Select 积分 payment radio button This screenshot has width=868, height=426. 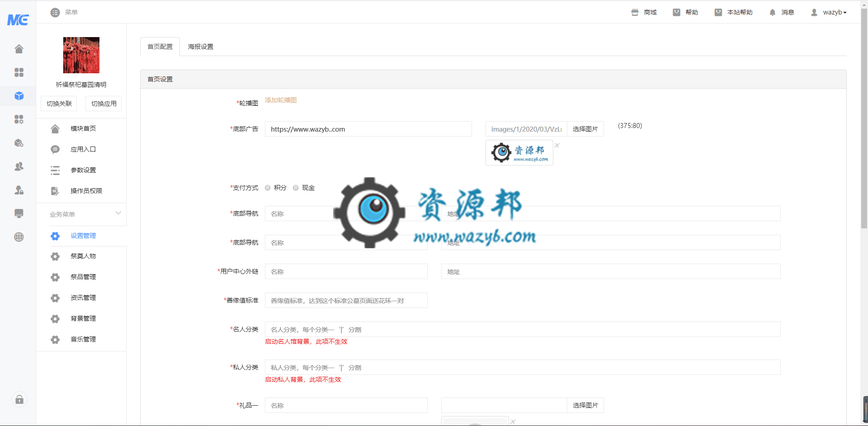(268, 188)
